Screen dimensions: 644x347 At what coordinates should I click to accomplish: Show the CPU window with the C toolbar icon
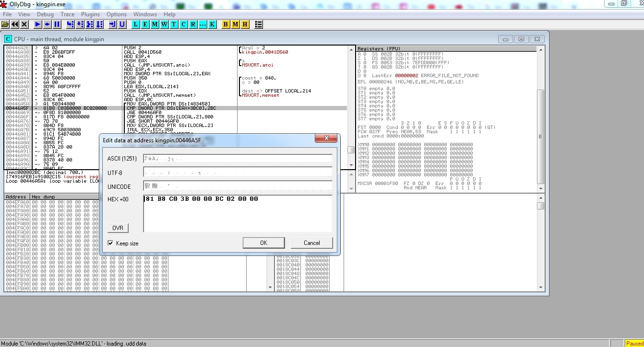[184, 24]
